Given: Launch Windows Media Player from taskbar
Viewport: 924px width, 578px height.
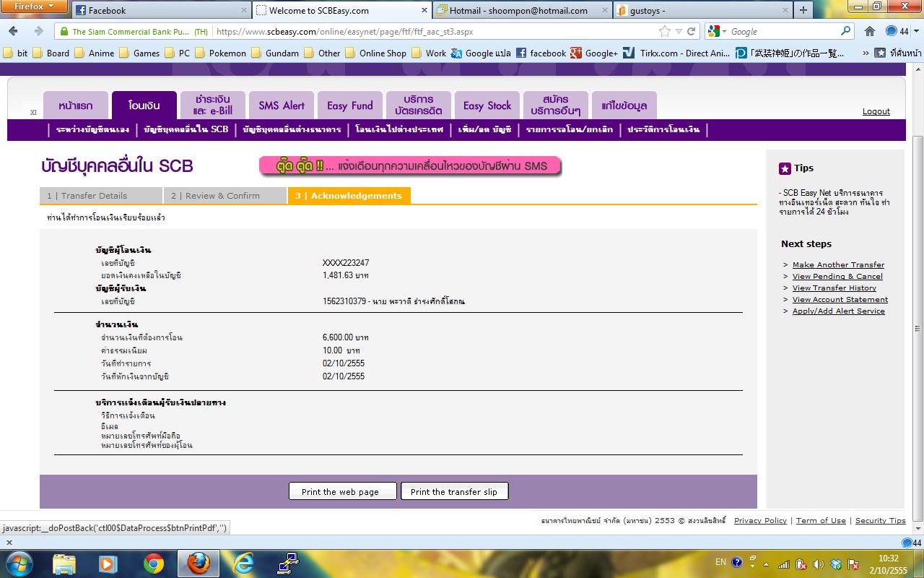Looking at the screenshot, I should 109,563.
